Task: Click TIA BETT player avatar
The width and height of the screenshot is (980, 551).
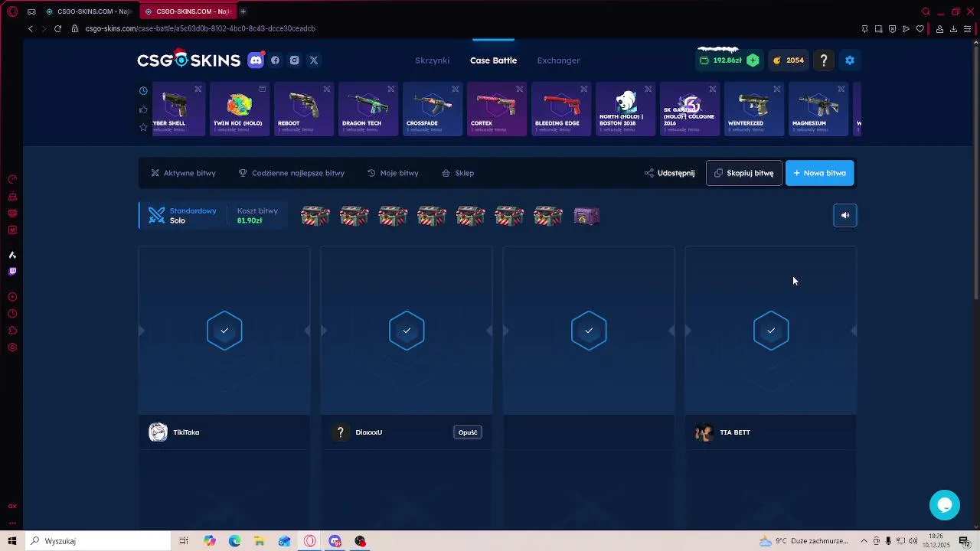Action: tap(704, 432)
